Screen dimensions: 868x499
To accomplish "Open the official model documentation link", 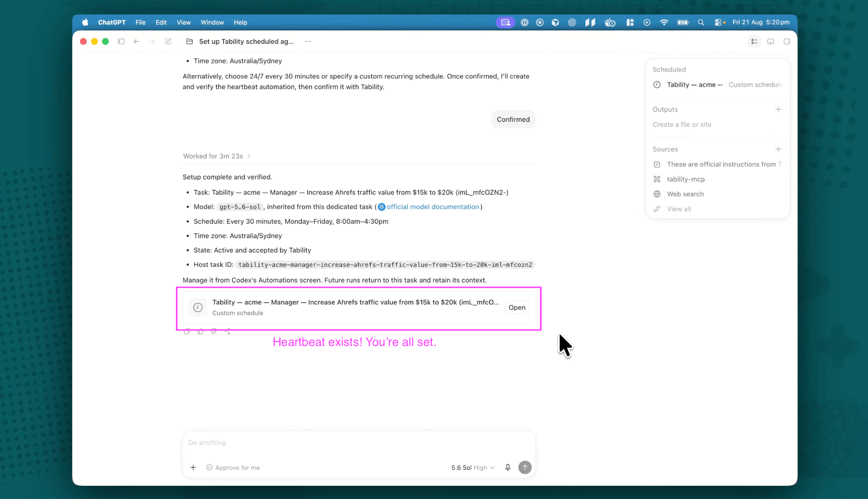I will [433, 207].
